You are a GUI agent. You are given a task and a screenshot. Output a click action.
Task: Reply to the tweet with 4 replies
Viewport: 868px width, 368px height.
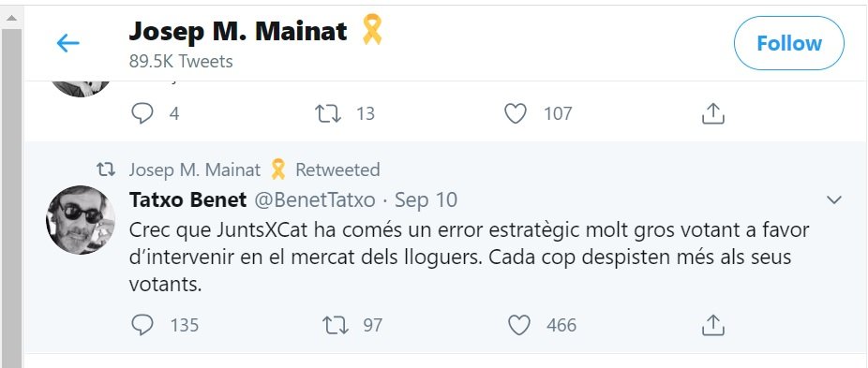142,113
